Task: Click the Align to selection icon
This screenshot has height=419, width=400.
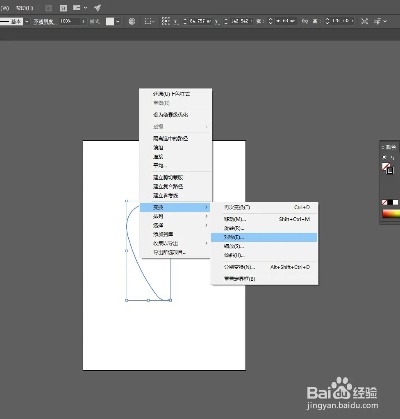Action: pos(149,21)
